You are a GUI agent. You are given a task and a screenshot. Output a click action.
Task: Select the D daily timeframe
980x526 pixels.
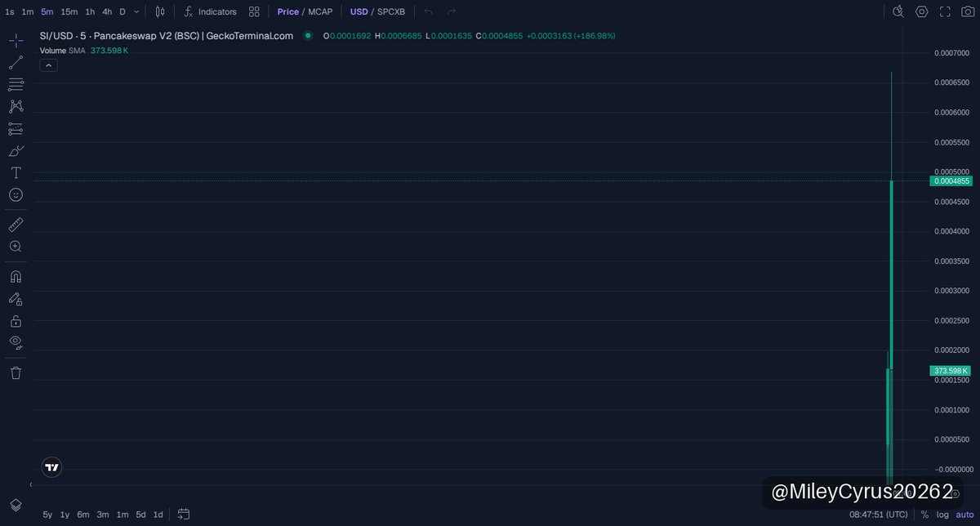coord(122,11)
